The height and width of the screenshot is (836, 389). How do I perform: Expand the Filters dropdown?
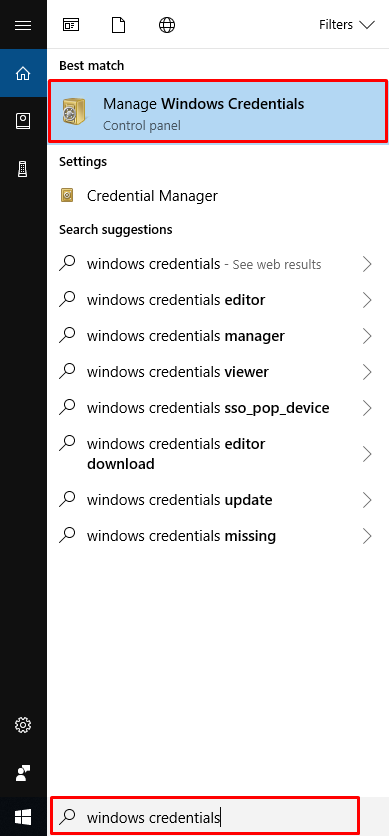347,25
